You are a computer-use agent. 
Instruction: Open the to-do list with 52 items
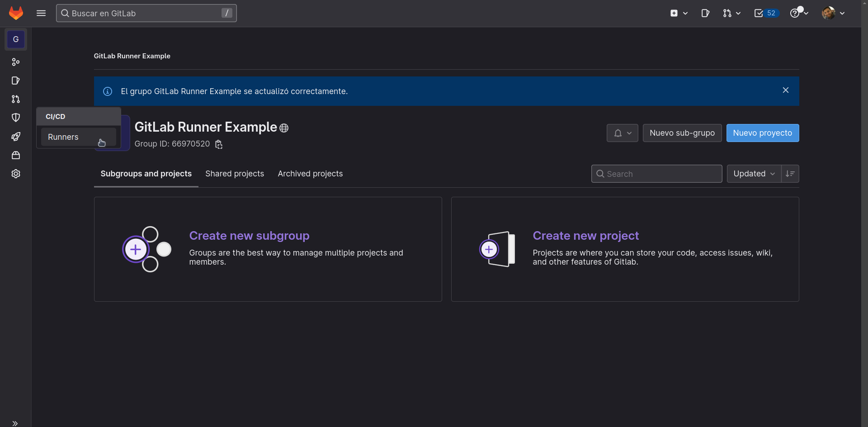point(766,13)
